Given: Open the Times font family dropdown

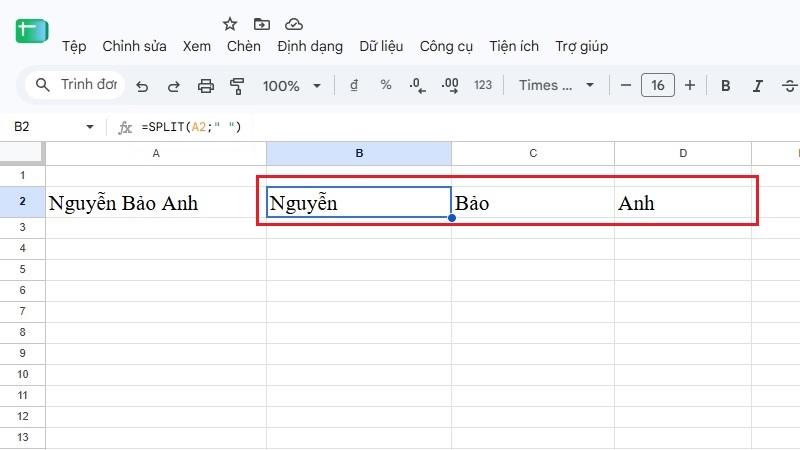Looking at the screenshot, I should click(x=557, y=85).
